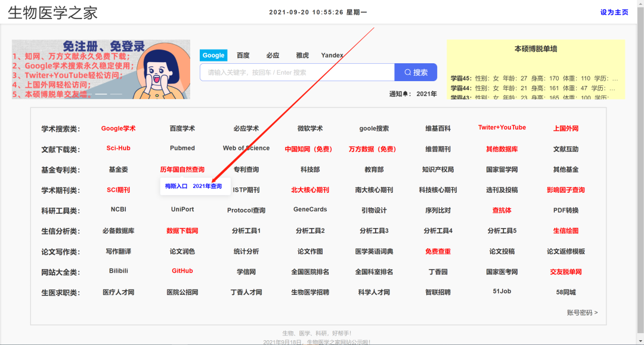Open the 免费查重 link

pos(438,251)
